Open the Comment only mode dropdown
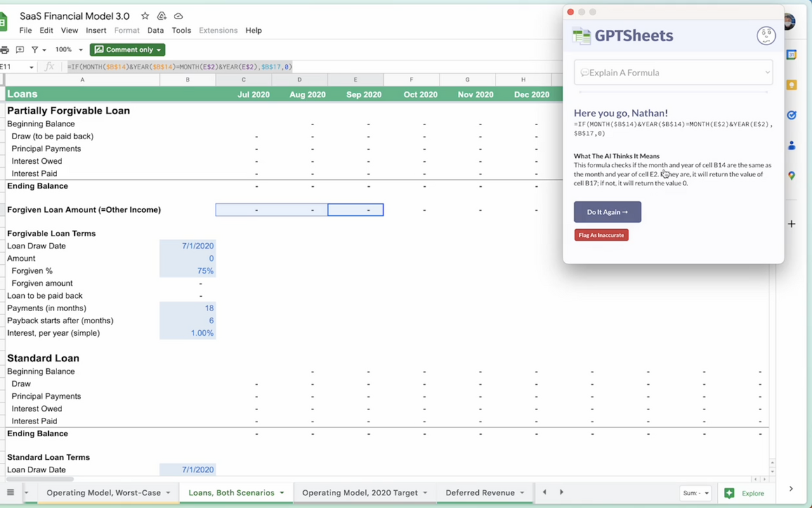The width and height of the screenshot is (812, 508). point(128,50)
